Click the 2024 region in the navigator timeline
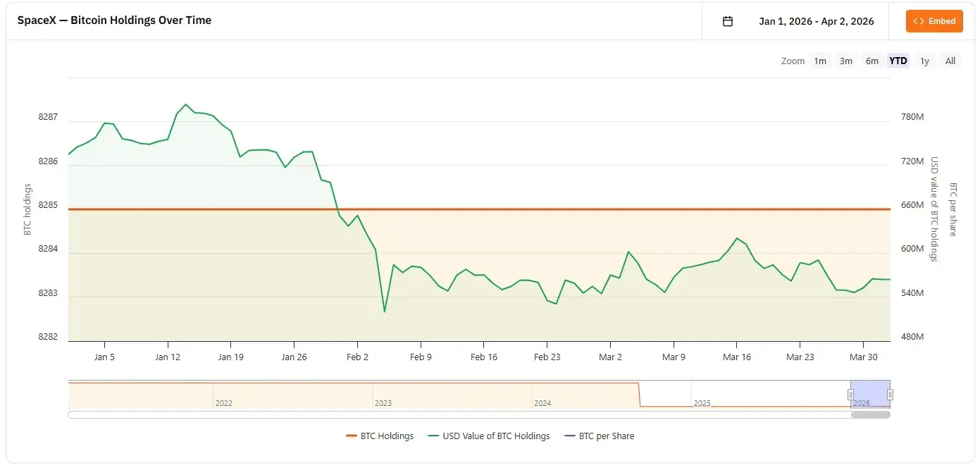This screenshot has width=980, height=468. 592,395
